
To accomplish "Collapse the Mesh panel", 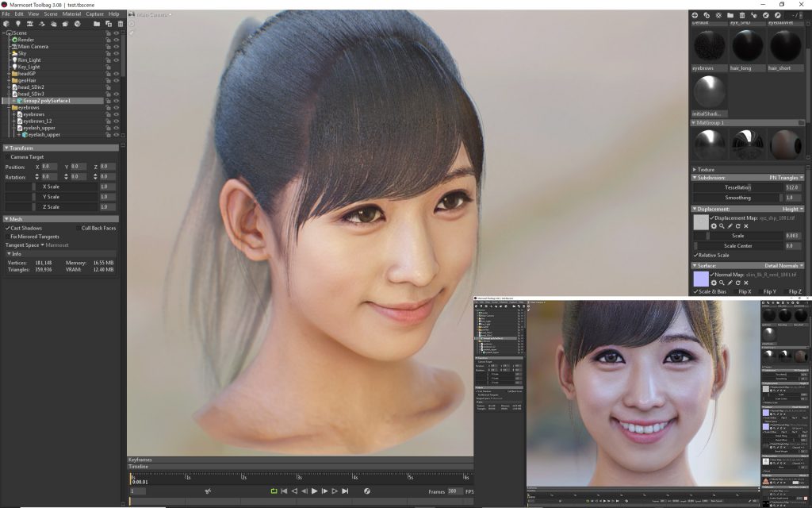I will coord(6,219).
